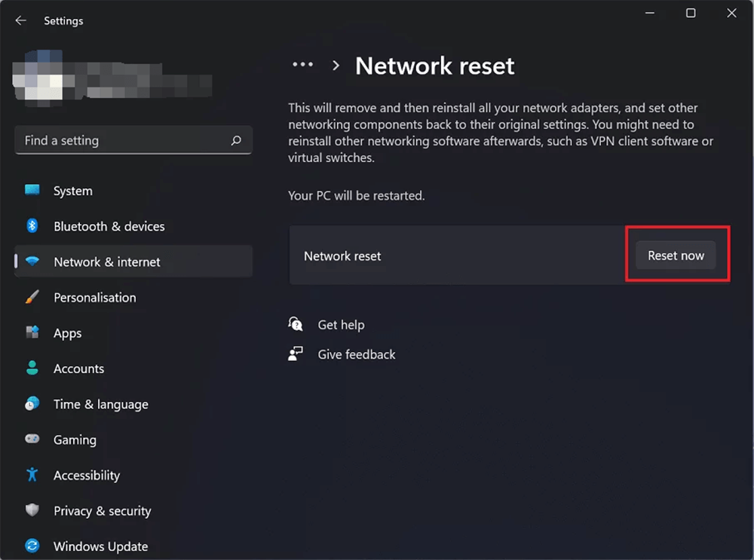Go back using the arrow in title bar
754x560 pixels.
click(x=21, y=21)
